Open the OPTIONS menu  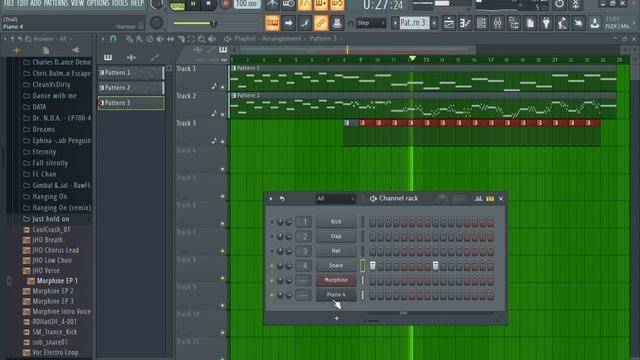[98, 3]
